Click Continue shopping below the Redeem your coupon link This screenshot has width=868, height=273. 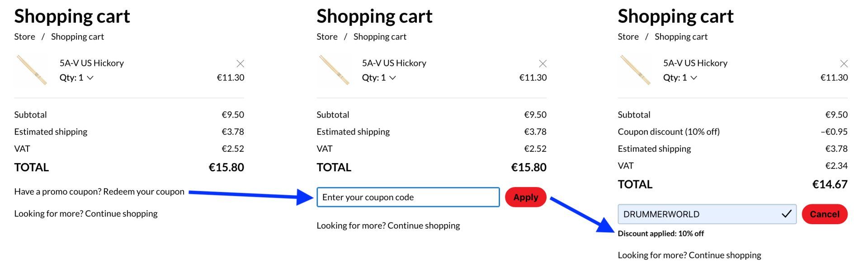pyautogui.click(x=121, y=213)
